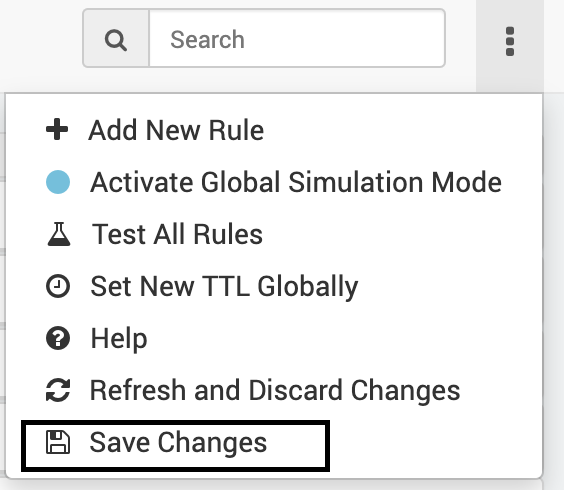Choose Refresh and Discard Changes

point(274,390)
